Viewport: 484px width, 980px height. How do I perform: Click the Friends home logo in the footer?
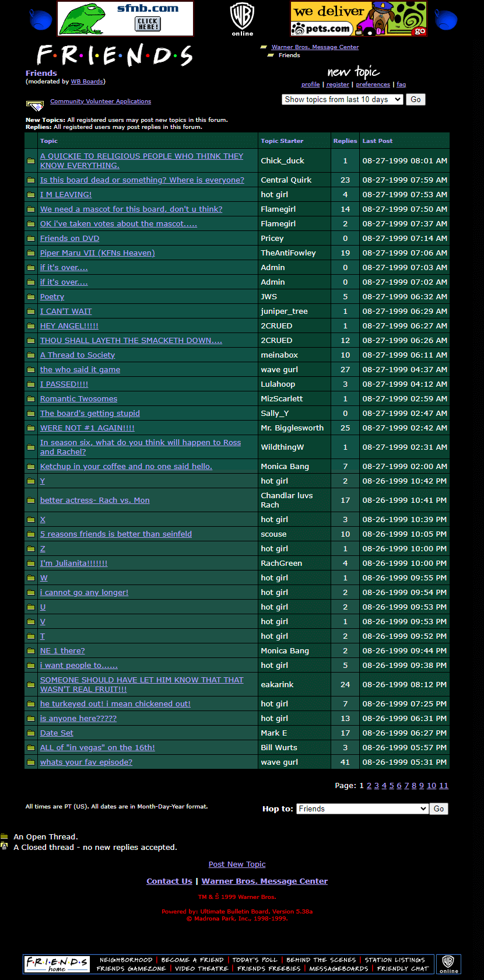point(57,964)
